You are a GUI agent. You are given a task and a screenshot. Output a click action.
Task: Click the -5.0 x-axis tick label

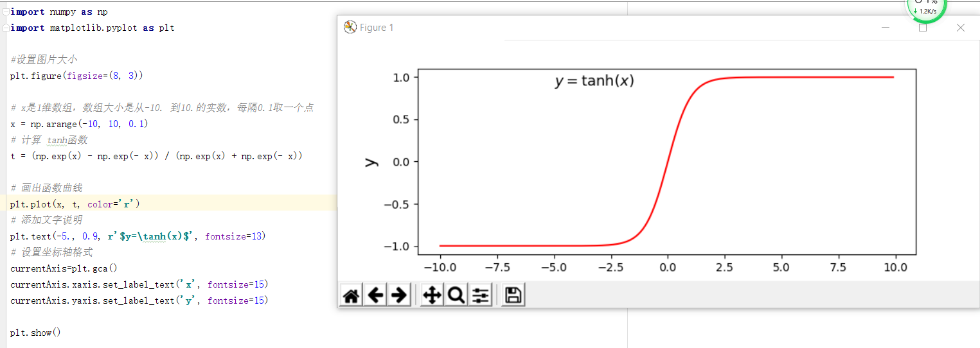pyautogui.click(x=554, y=267)
